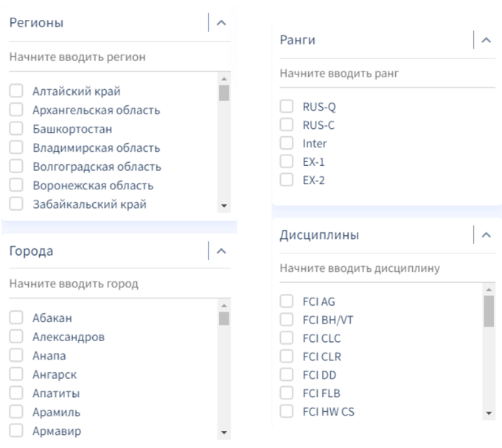Viewport: 502px width, 448px height.
Task: Select the Воронежская область label
Action: click(92, 185)
